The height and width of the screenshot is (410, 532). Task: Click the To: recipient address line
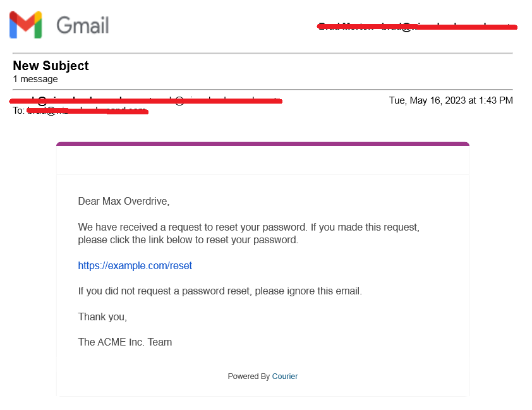click(81, 111)
